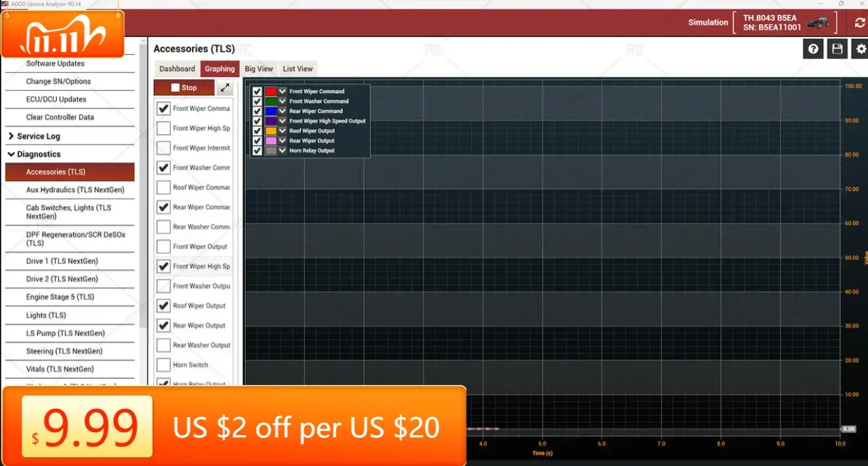Uncheck Front Wiper Comma in signal list
Viewport: 868px width, 466px height.
click(x=163, y=109)
